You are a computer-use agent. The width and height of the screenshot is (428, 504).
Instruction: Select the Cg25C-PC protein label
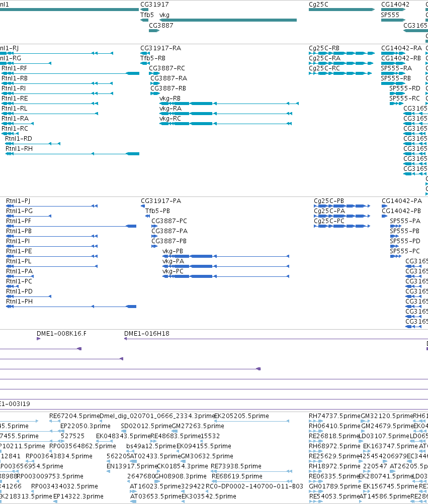tap(329, 221)
